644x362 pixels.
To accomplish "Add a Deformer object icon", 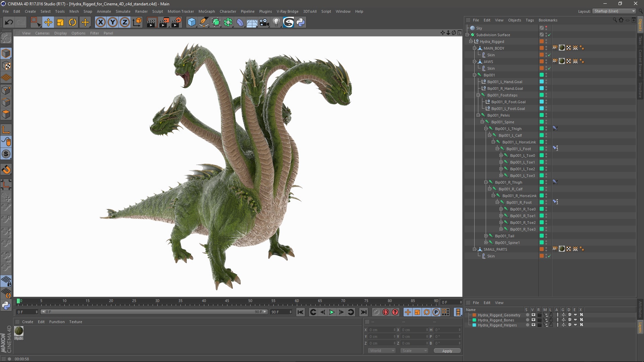I will (x=240, y=22).
